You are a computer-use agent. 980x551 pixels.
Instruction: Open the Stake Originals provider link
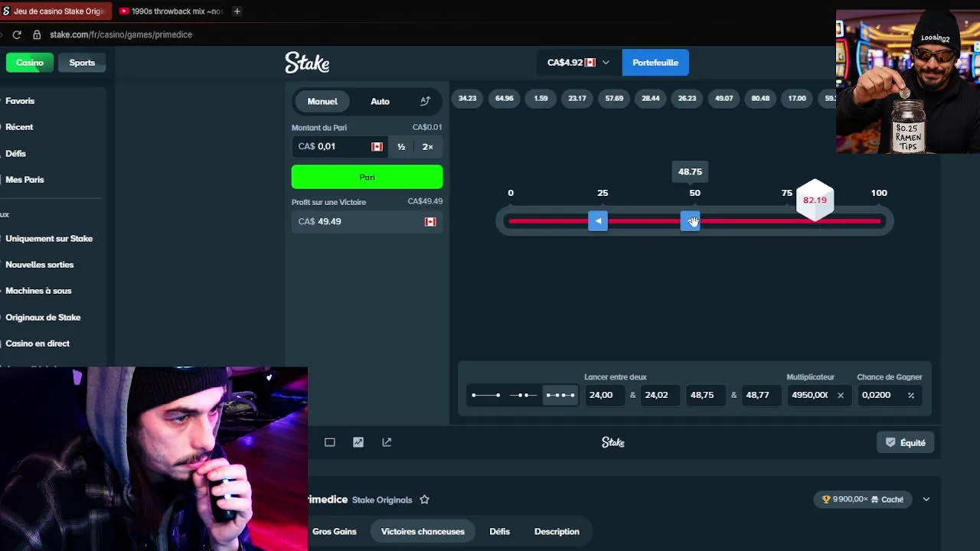(382, 500)
